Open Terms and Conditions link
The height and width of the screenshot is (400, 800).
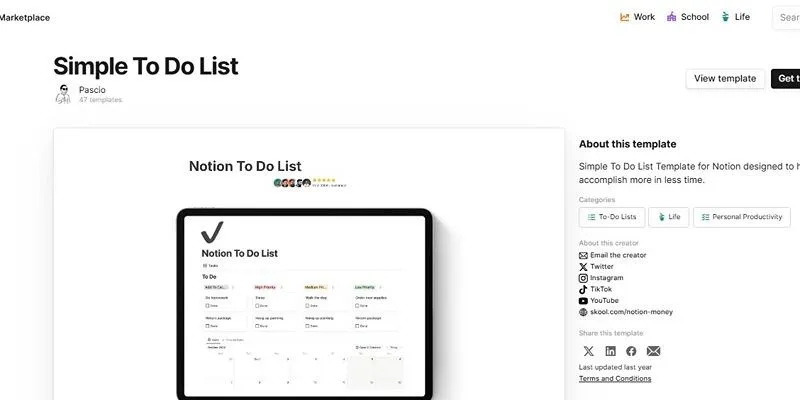click(x=615, y=379)
